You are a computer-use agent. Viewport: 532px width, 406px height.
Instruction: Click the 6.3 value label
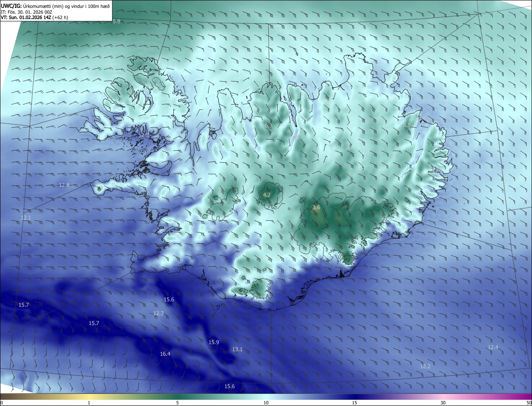[x=268, y=126]
